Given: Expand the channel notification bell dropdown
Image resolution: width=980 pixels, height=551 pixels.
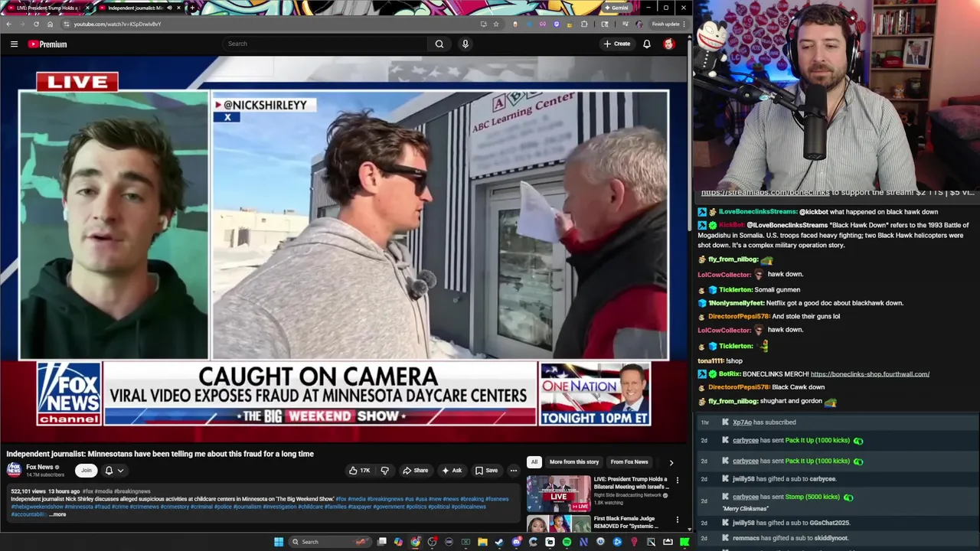Looking at the screenshot, I should point(113,471).
